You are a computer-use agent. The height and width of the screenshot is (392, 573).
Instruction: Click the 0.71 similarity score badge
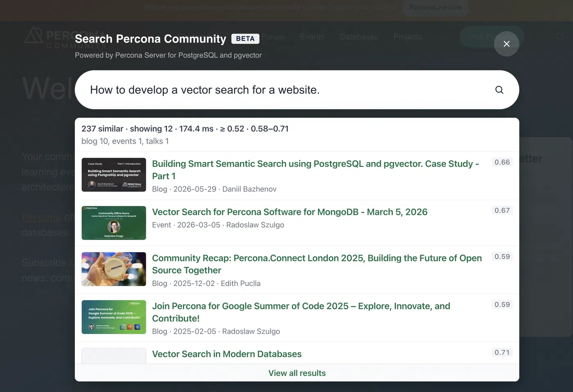point(502,353)
